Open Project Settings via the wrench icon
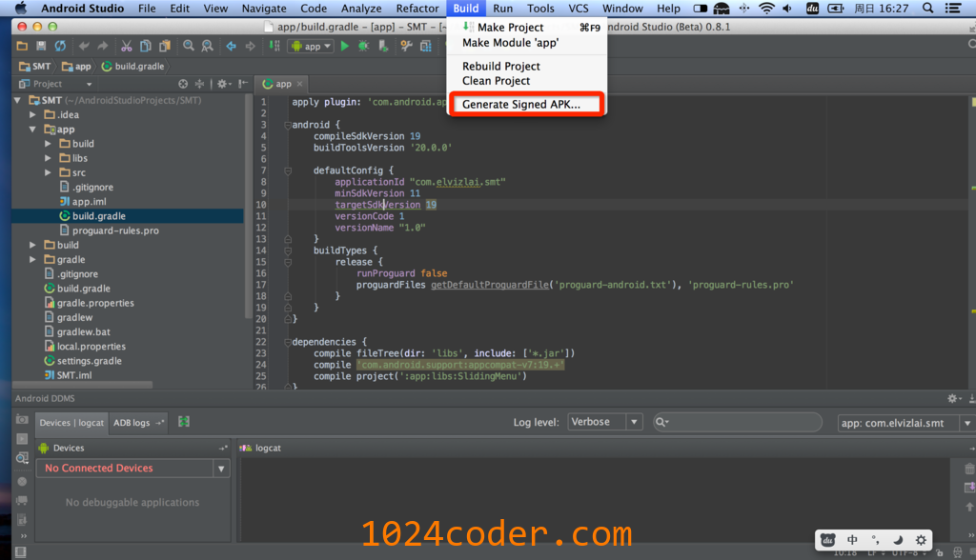 tap(405, 45)
